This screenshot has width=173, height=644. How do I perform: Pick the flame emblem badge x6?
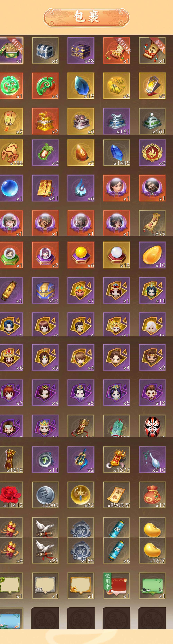[x=152, y=153]
